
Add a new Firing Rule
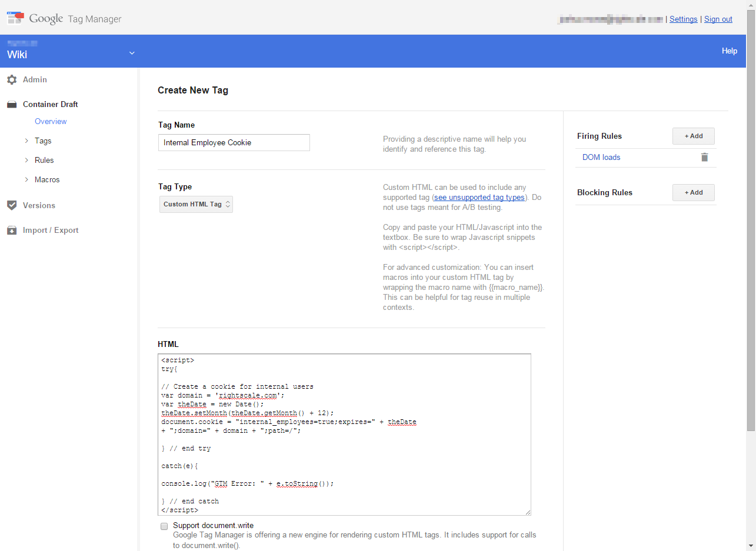pyautogui.click(x=693, y=136)
